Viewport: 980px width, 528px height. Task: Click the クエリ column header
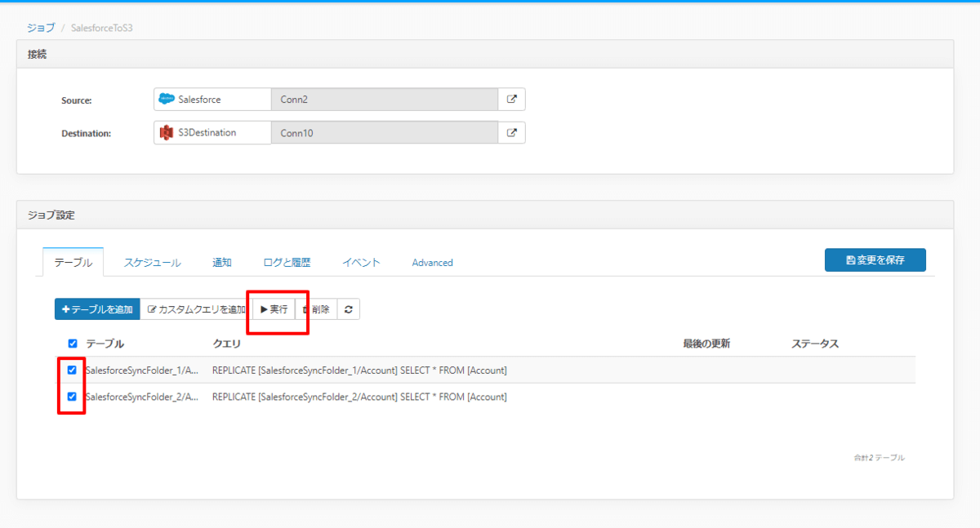click(x=226, y=344)
